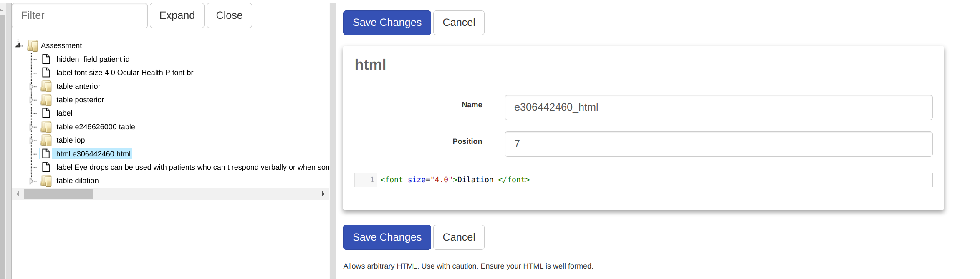Expand the table anterior node
The height and width of the screenshot is (279, 980).
click(31, 87)
